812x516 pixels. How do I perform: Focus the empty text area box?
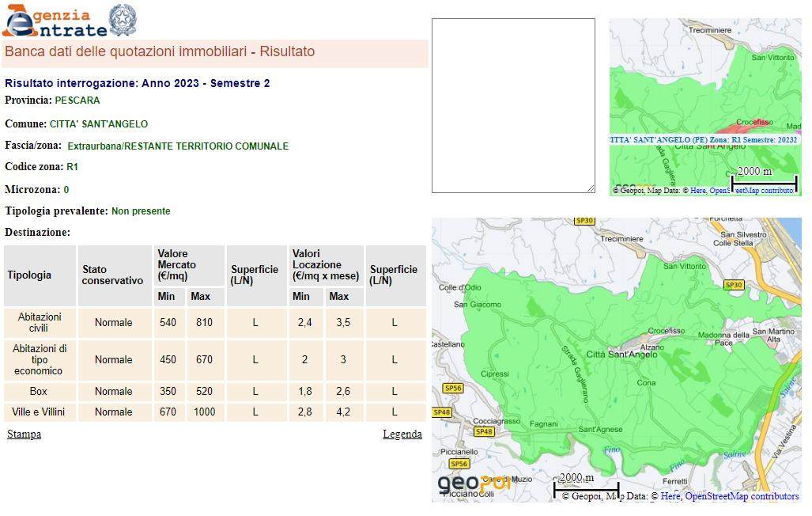[512, 105]
